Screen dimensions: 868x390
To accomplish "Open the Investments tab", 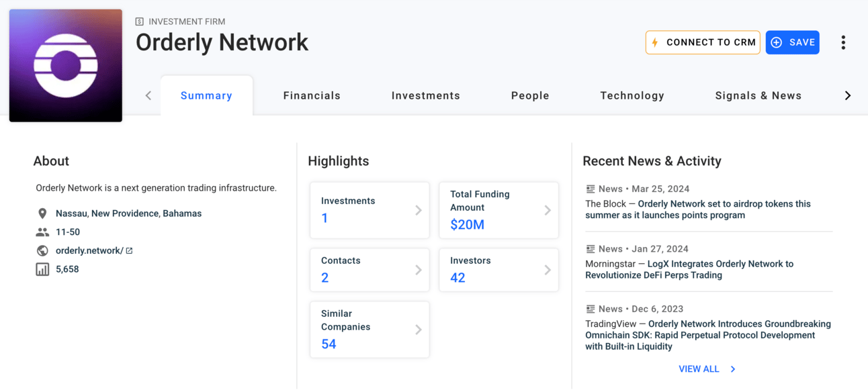I will click(426, 95).
